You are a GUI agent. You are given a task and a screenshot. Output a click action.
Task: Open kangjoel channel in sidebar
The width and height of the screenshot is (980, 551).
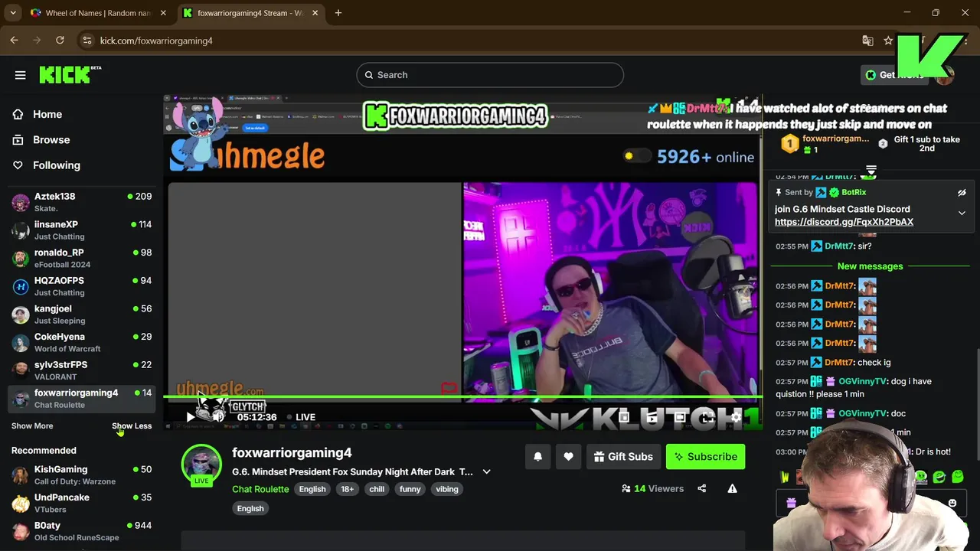tap(82, 315)
